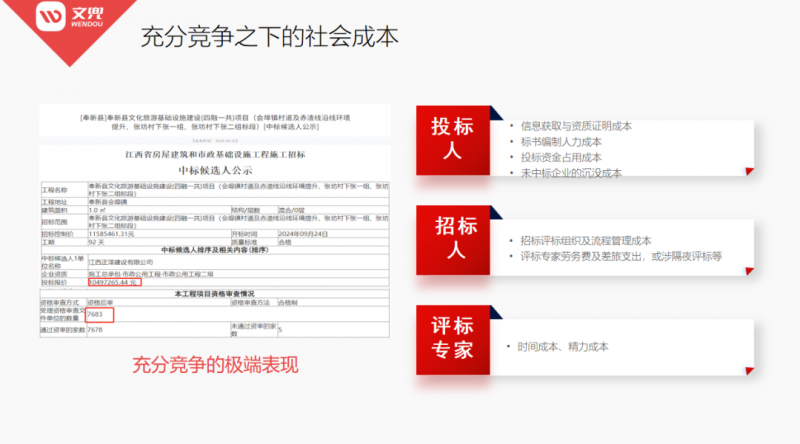Click the 质量标准 value 合格
This screenshot has height=444, width=800.
coord(285,242)
